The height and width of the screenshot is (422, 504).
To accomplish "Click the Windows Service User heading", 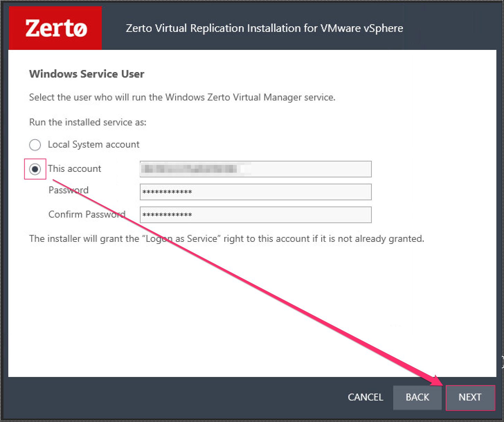I will coord(87,74).
